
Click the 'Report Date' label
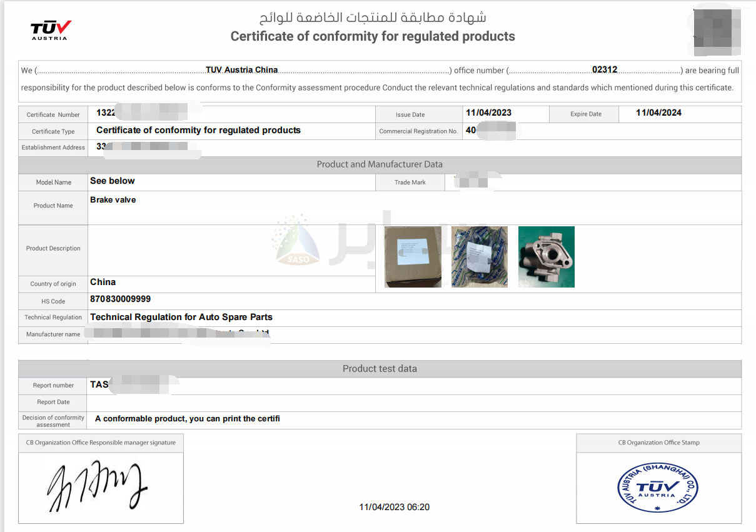[x=53, y=402]
